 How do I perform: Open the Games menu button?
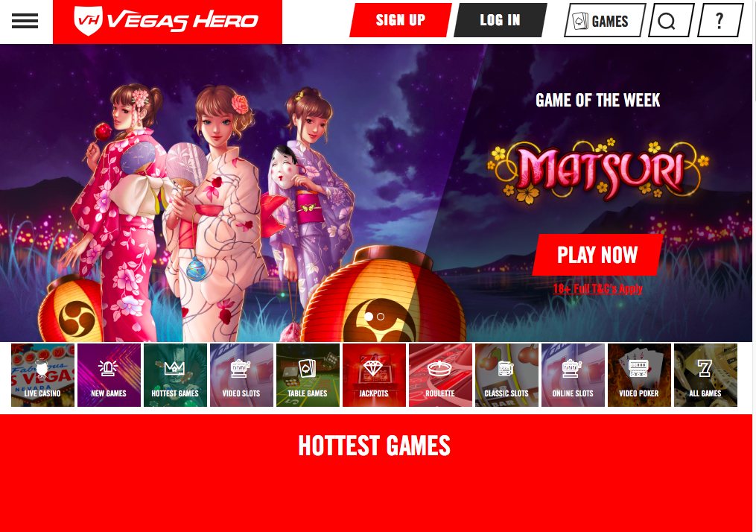(x=605, y=20)
